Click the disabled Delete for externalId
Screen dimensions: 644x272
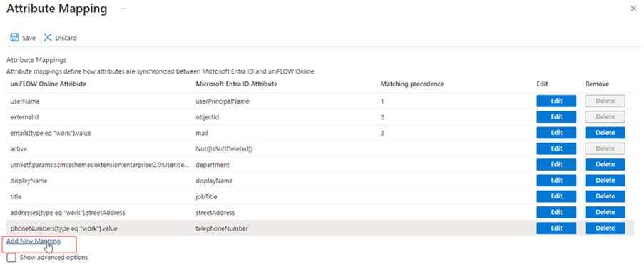point(605,116)
